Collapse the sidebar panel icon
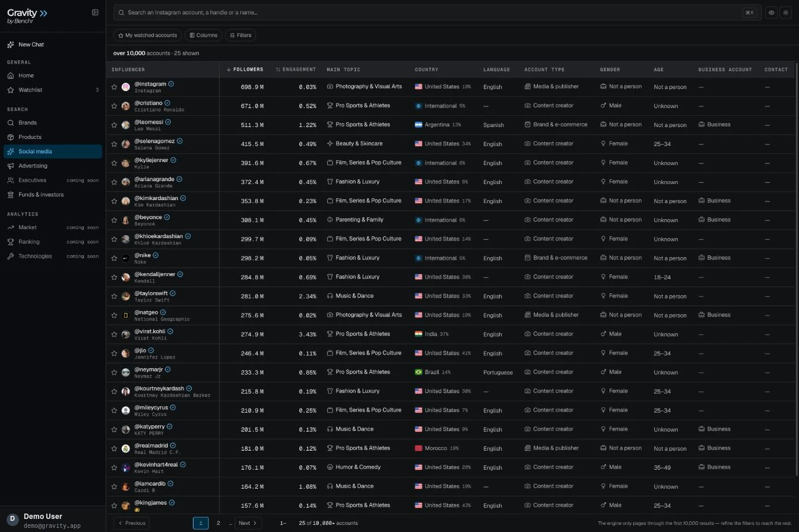 (95, 12)
